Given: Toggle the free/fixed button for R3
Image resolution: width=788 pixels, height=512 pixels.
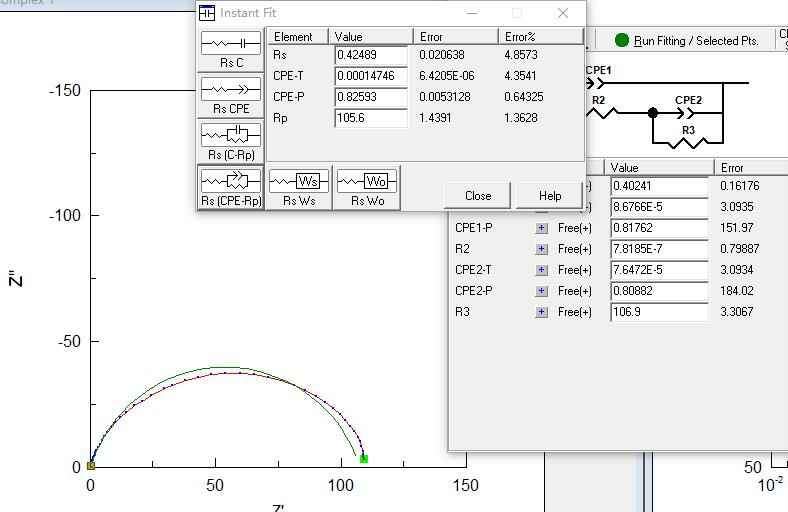Looking at the screenshot, I should (x=542, y=312).
